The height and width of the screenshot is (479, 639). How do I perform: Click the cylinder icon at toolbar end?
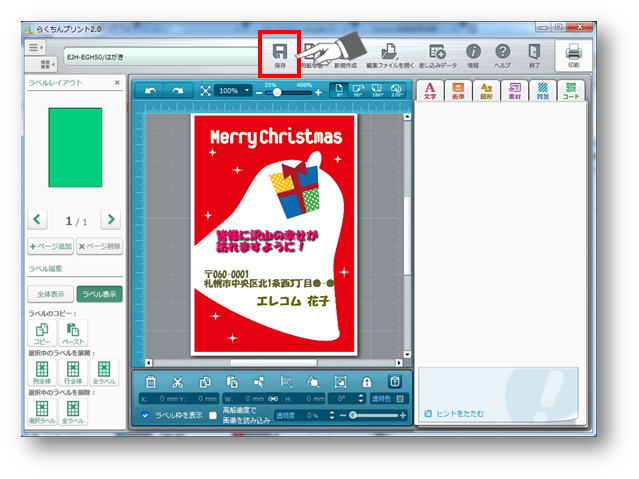tap(394, 382)
